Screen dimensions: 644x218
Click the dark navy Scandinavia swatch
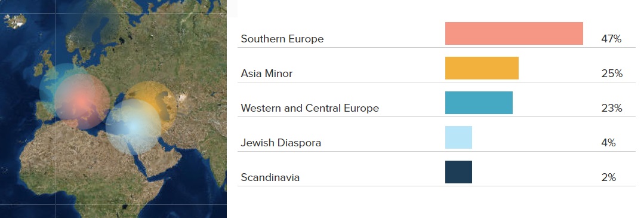click(458, 171)
